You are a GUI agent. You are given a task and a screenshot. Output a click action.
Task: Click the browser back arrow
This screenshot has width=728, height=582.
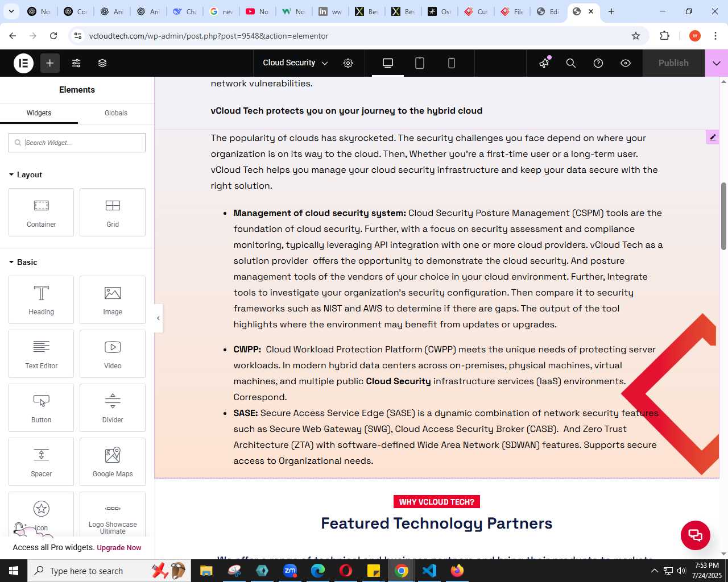[x=13, y=36]
